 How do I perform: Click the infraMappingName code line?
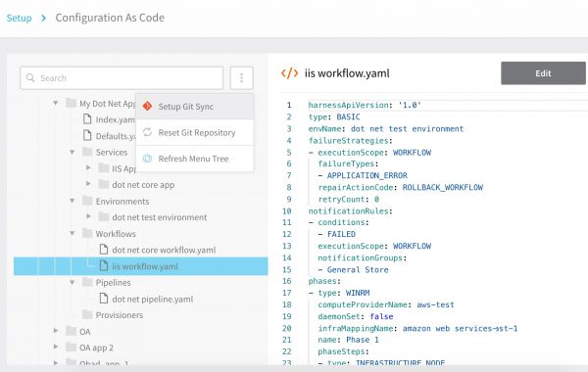pos(417,329)
